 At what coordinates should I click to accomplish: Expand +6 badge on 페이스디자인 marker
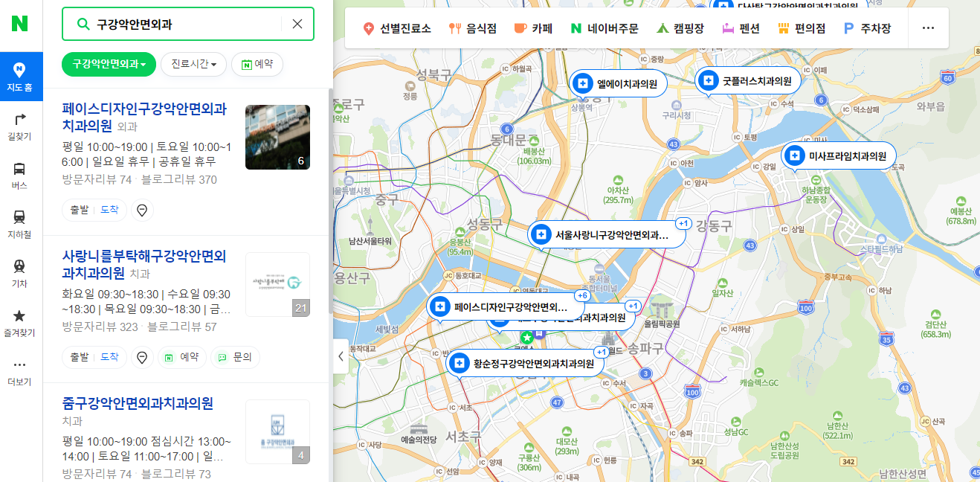click(x=583, y=295)
